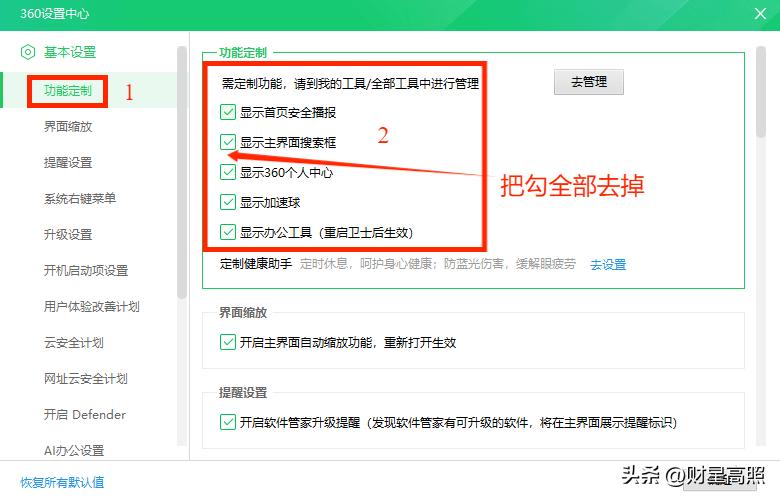Screen dimensions: 780x500
Task: Click the 去管理 button
Action: coord(588,82)
